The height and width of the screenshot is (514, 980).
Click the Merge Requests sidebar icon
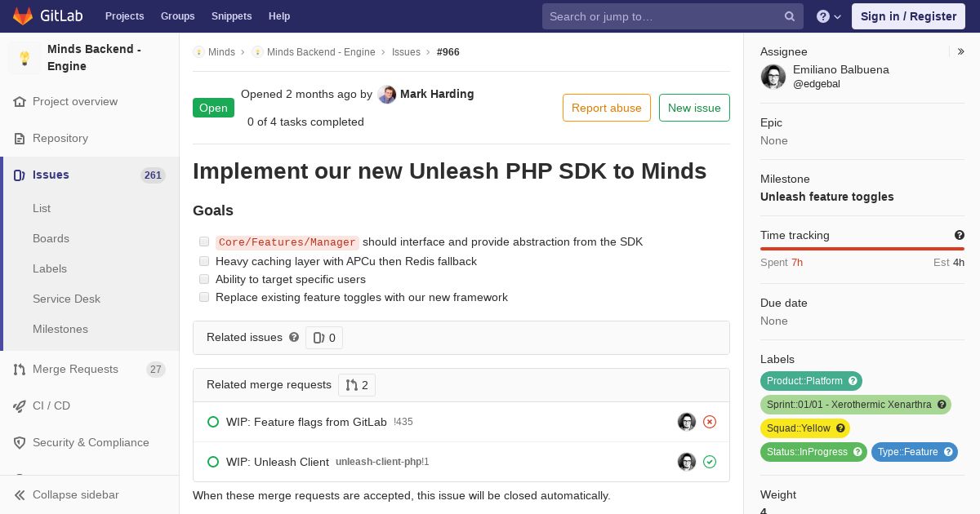point(20,370)
